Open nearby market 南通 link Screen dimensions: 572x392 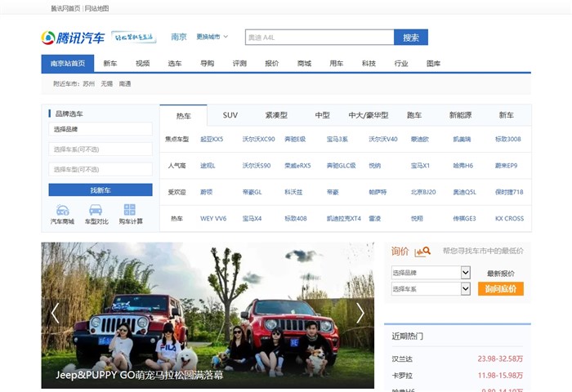125,83
